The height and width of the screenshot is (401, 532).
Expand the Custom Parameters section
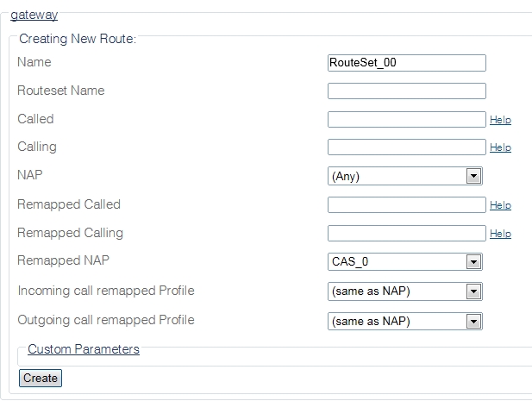coord(84,349)
